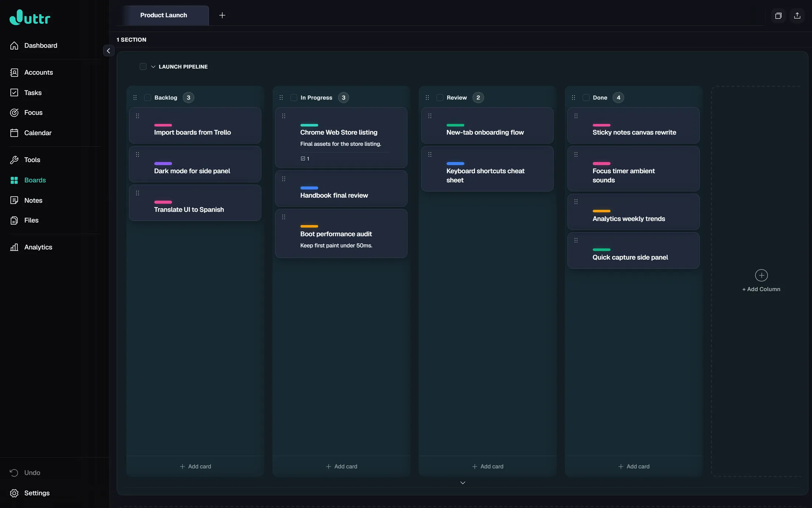Image resolution: width=812 pixels, height=508 pixels.
Task: Add card to the In Progress column
Action: point(341,466)
